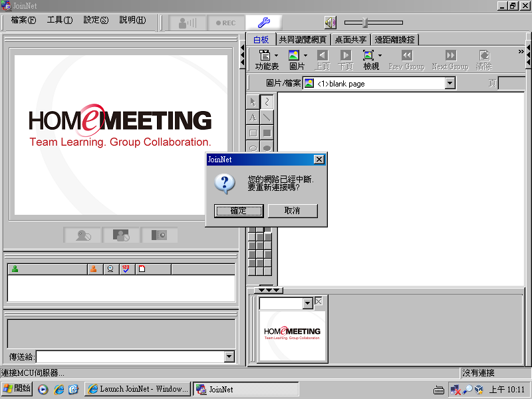532x399 pixels.
Task: Select the straight line drawing tool
Action: (267, 118)
